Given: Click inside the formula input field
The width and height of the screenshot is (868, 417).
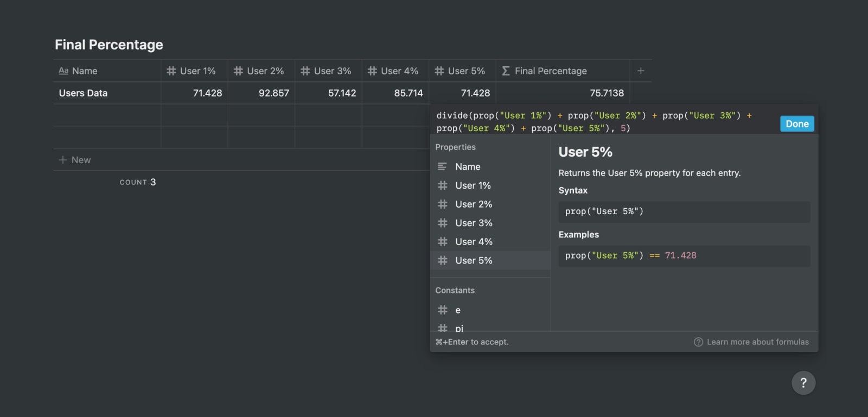Looking at the screenshot, I should click(x=605, y=122).
